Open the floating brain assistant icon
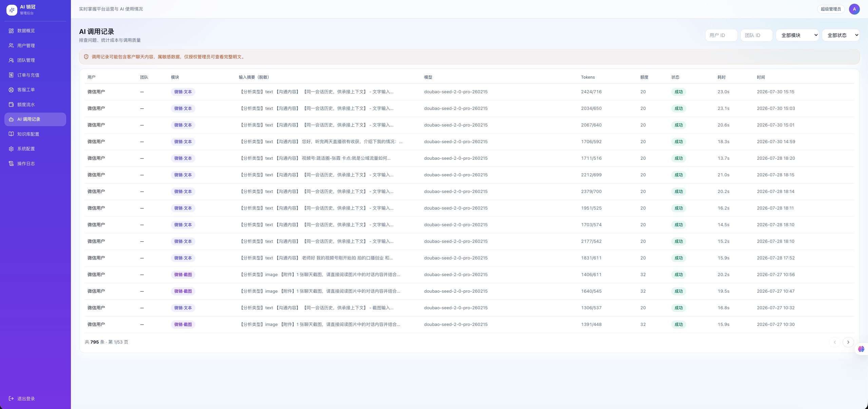Viewport: 868px width, 409px height. (861, 349)
